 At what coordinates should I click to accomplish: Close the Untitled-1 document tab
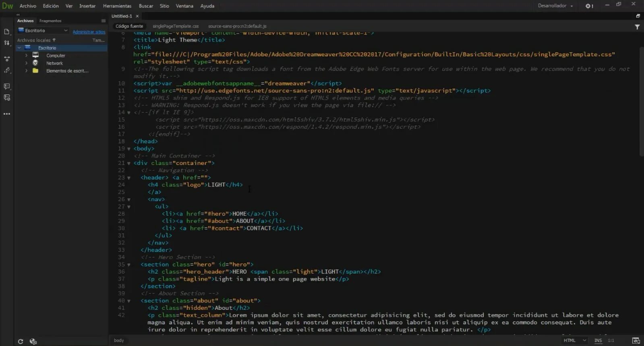point(137,16)
